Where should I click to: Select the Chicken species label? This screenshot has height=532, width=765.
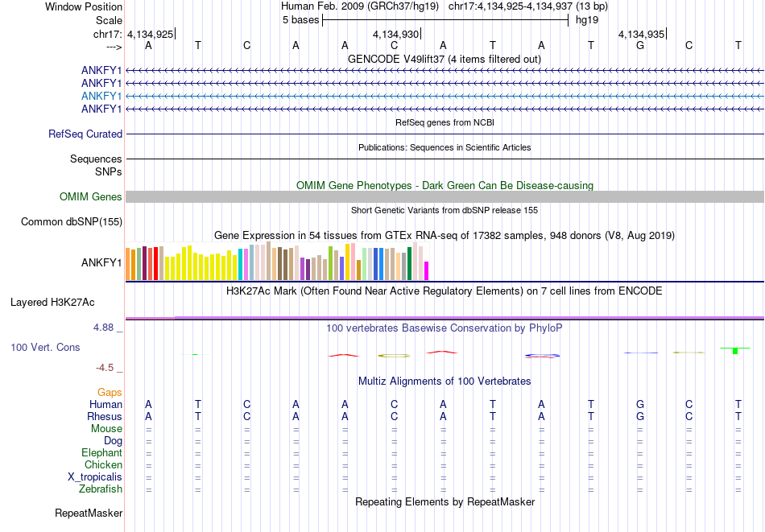point(103,464)
